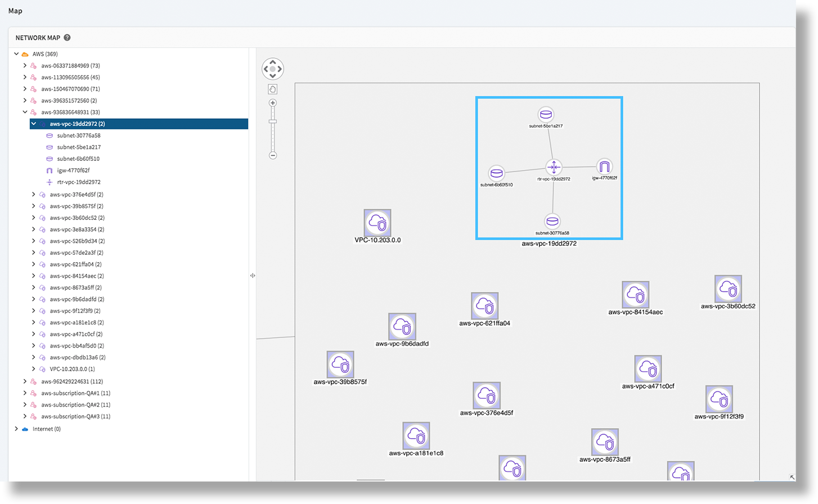Click subnet-5be1a217 node in the map

point(546,115)
